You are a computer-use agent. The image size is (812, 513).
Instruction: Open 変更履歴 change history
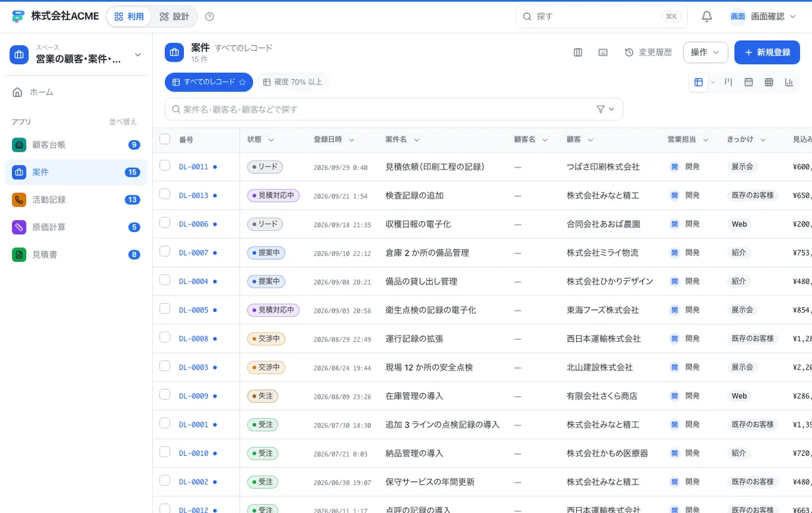648,52
